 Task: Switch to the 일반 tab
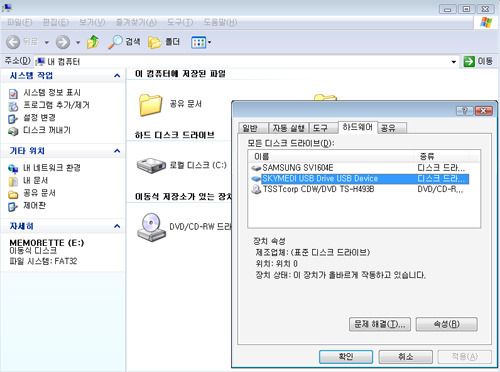pos(253,128)
